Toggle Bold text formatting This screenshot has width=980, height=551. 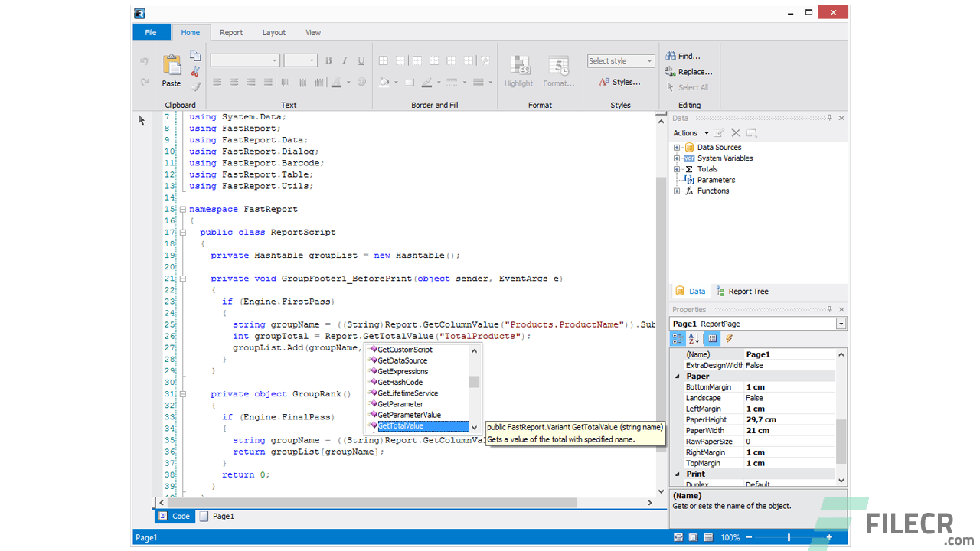coord(328,60)
